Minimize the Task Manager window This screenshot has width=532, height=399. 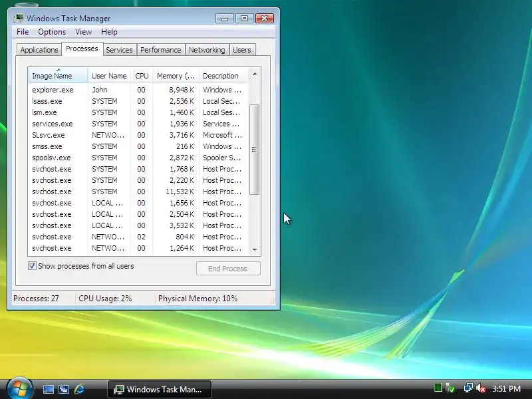click(x=224, y=19)
